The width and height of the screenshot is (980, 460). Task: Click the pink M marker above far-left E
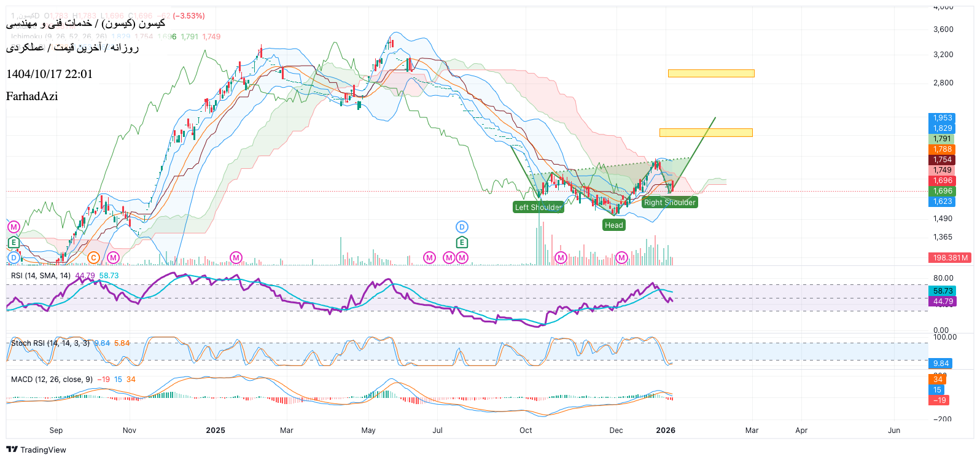click(x=14, y=227)
